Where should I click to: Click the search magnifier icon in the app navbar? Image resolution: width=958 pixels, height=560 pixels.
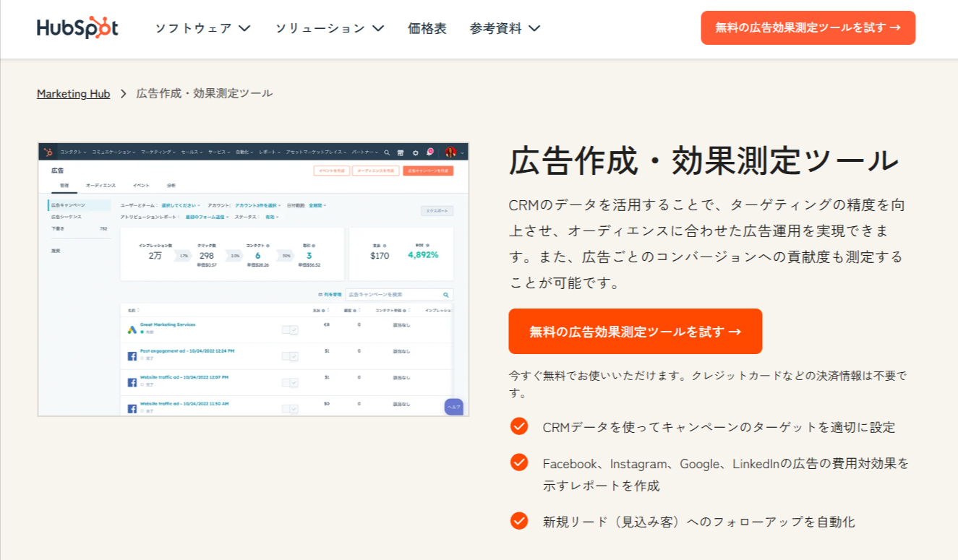[387, 152]
